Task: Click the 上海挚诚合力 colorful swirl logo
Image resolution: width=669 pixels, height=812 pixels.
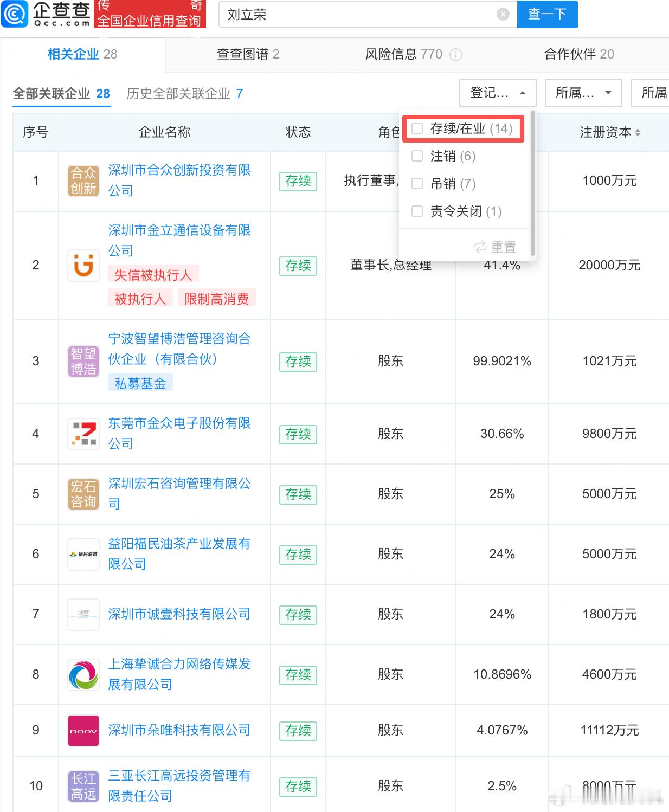Action: click(x=83, y=675)
